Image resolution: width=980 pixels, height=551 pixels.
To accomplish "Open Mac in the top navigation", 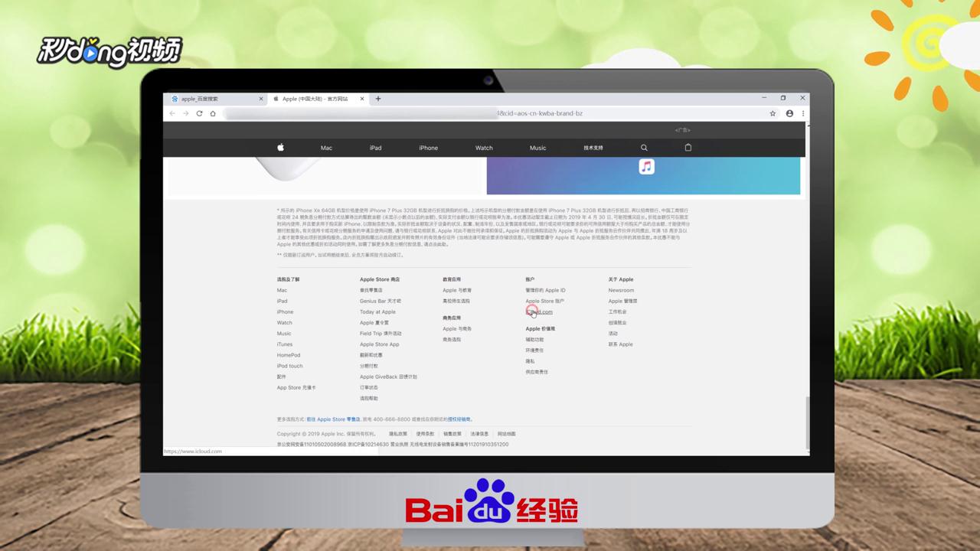I will (x=326, y=148).
